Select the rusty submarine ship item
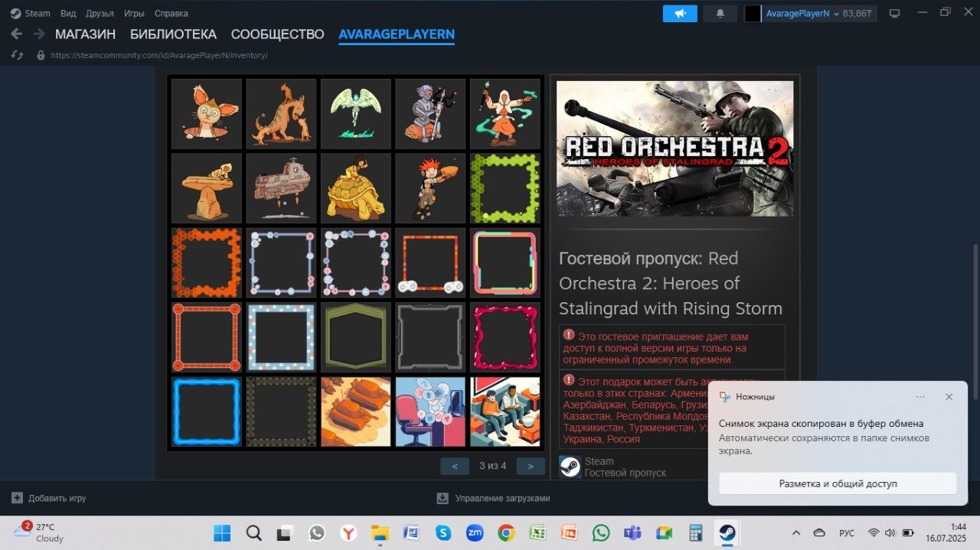This screenshot has height=550, width=980. pyautogui.click(x=281, y=188)
